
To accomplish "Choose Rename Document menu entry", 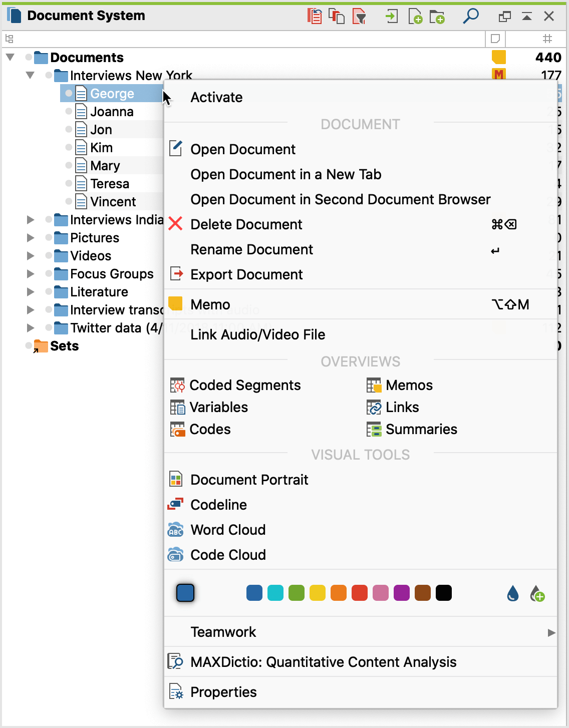I will click(361, 249).
